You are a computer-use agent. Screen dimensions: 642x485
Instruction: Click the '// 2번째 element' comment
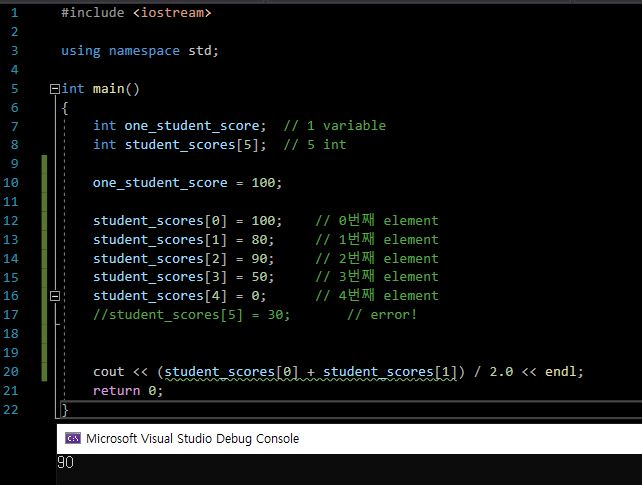(x=377, y=259)
